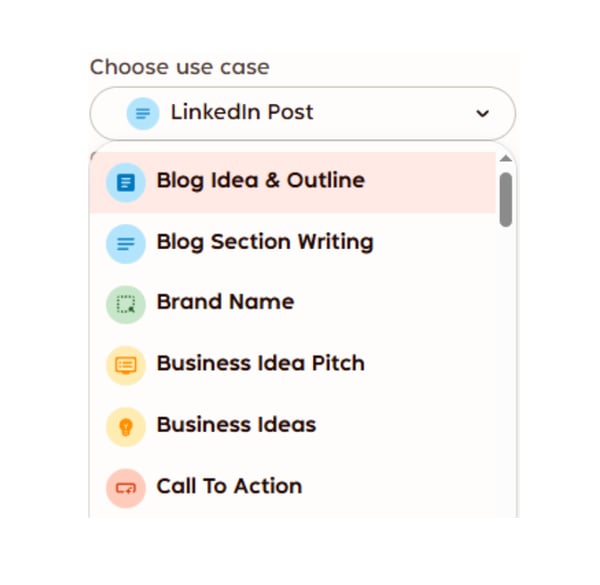Click the Call To Action button icon
This screenshot has height=585, width=600.
pos(126,488)
